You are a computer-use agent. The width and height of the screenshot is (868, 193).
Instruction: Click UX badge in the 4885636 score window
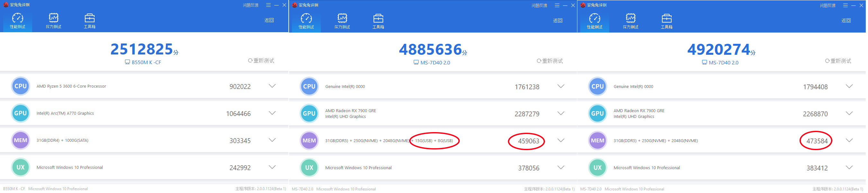(309, 168)
